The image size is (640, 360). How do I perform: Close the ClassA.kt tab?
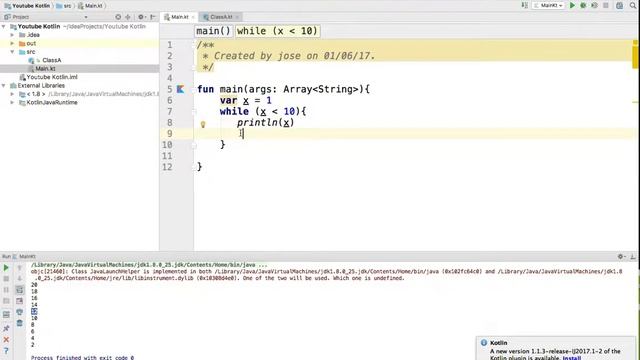click(x=237, y=17)
